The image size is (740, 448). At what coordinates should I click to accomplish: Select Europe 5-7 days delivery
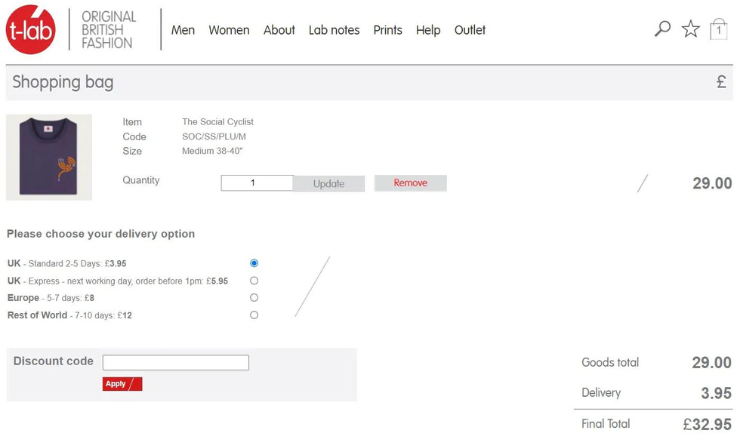point(254,298)
